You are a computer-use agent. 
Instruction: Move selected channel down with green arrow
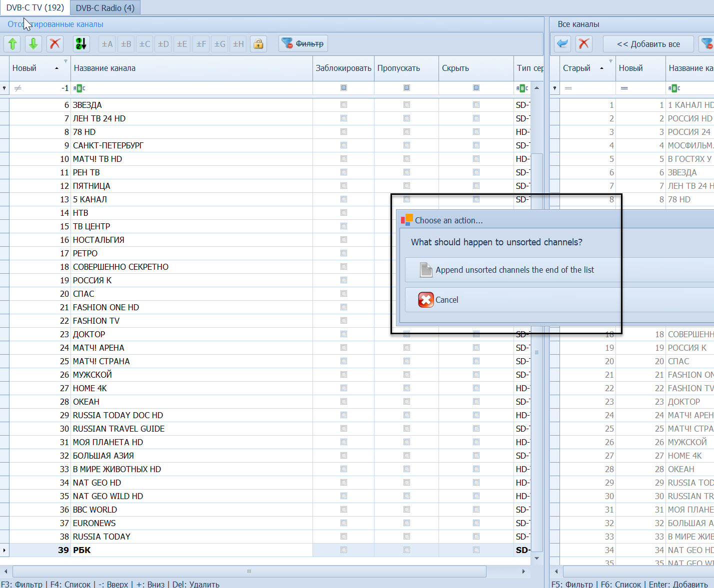coord(33,44)
